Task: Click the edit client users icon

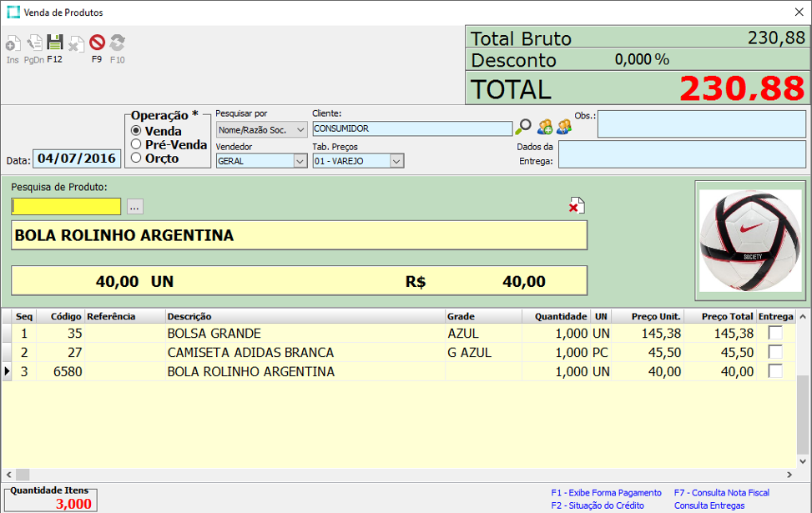Action: (564, 127)
